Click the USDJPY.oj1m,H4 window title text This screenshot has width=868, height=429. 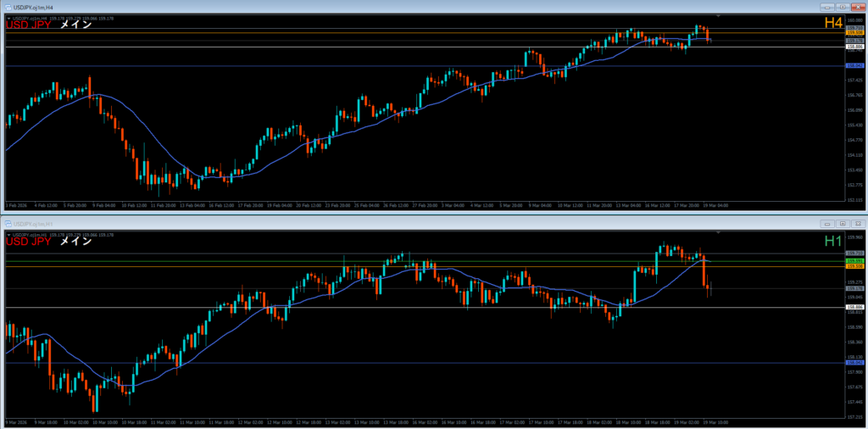pos(36,7)
